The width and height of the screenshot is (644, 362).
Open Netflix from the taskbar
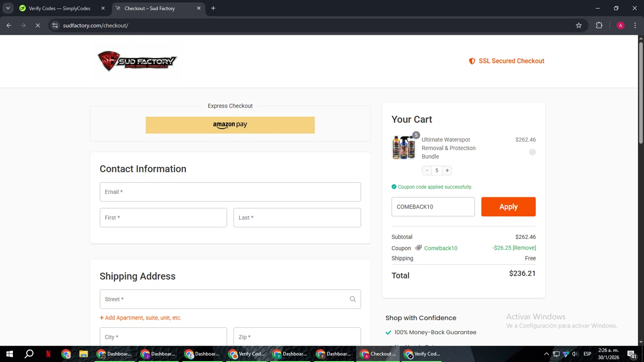(48, 354)
